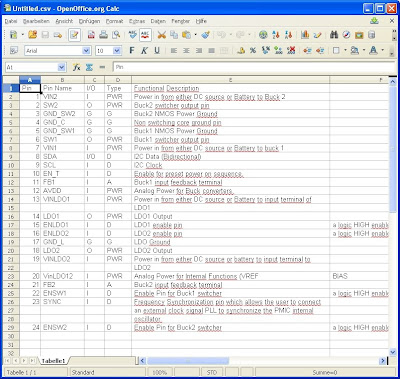Click the formula input line
400x379 pixels.
254,67
